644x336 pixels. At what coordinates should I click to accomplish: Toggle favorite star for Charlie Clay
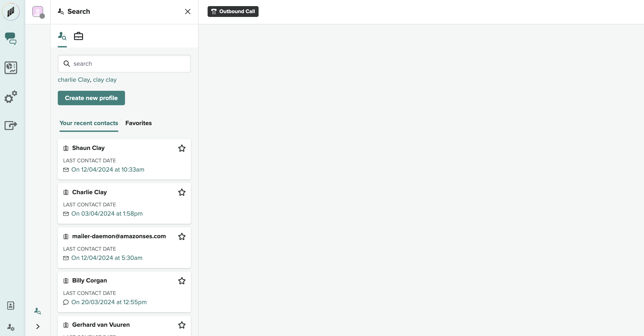pyautogui.click(x=182, y=192)
